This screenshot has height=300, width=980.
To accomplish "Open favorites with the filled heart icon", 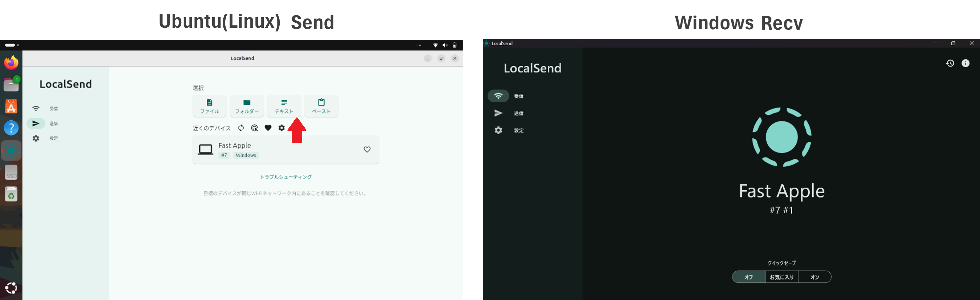I will tap(268, 128).
